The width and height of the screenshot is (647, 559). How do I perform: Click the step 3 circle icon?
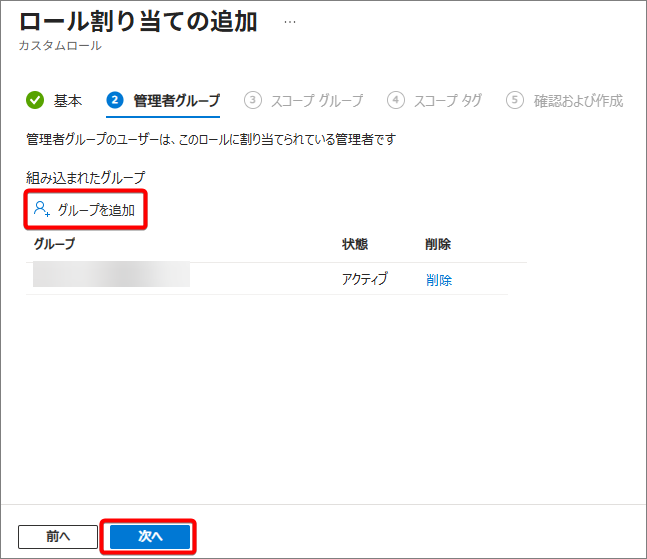[x=253, y=100]
